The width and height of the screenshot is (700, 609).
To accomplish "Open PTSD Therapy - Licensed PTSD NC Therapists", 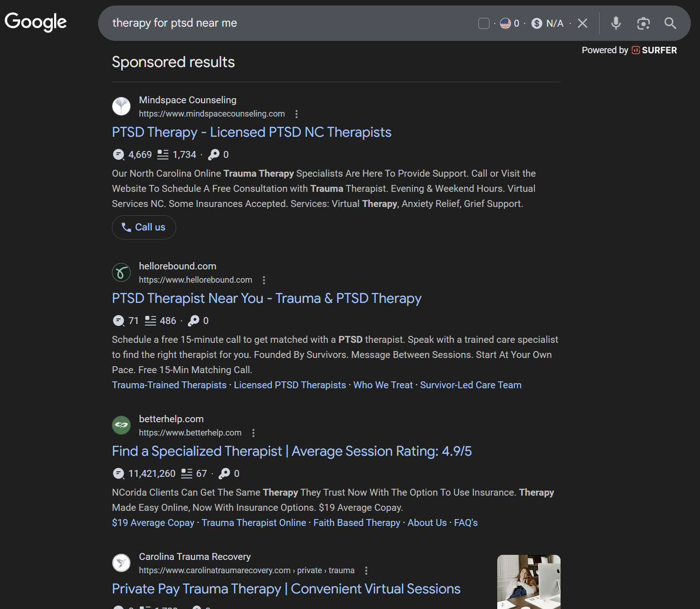I will click(251, 132).
